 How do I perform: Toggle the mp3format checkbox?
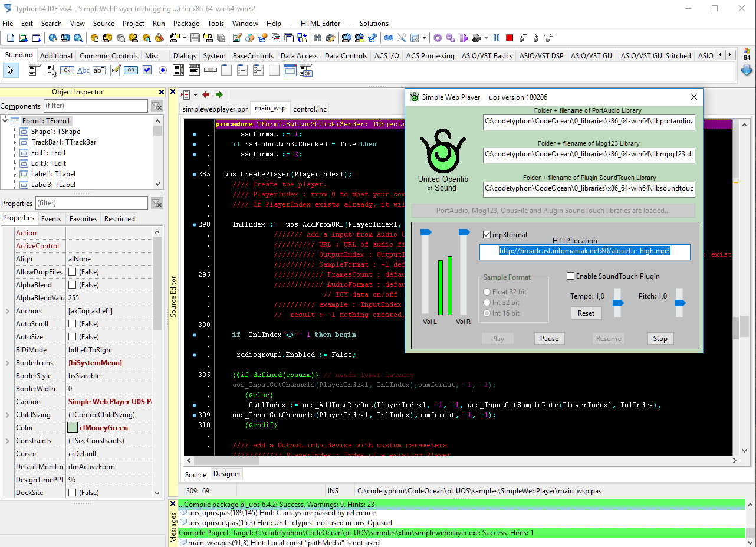487,234
